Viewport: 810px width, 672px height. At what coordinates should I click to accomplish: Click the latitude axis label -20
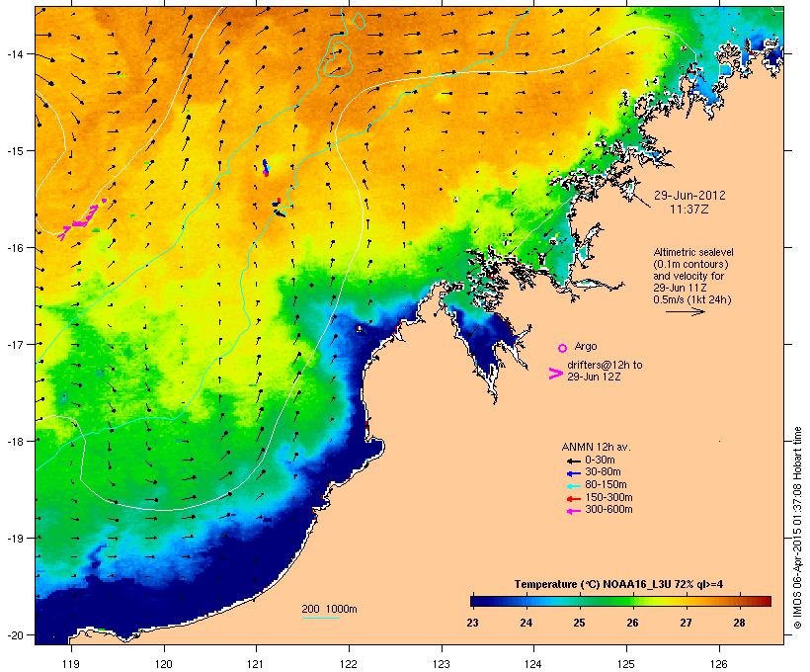click(x=14, y=634)
